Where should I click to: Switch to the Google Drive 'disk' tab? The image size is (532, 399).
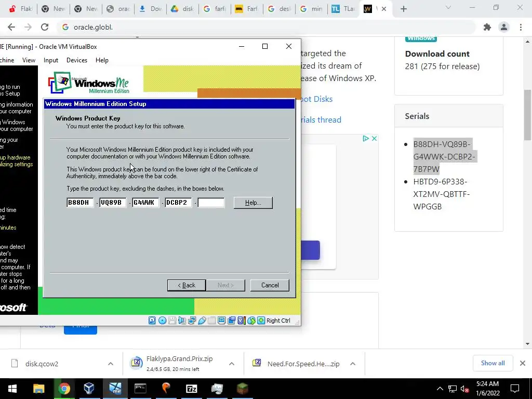click(x=182, y=9)
